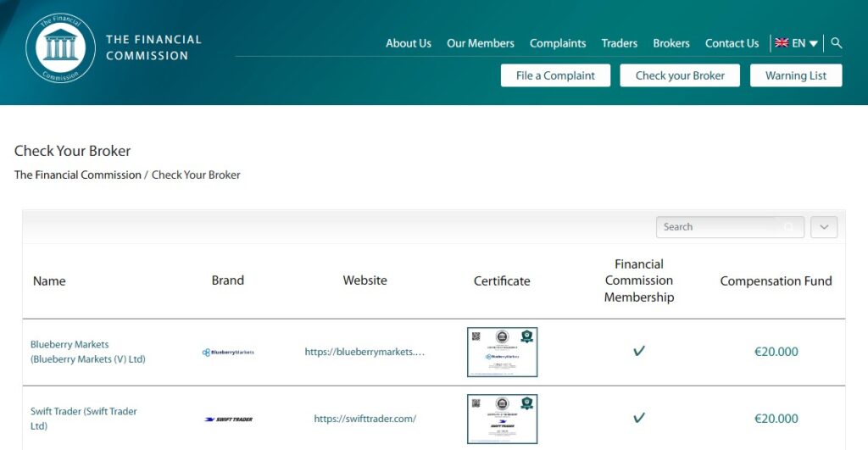Click Swift Trader €20.000 compensation value

coord(776,419)
